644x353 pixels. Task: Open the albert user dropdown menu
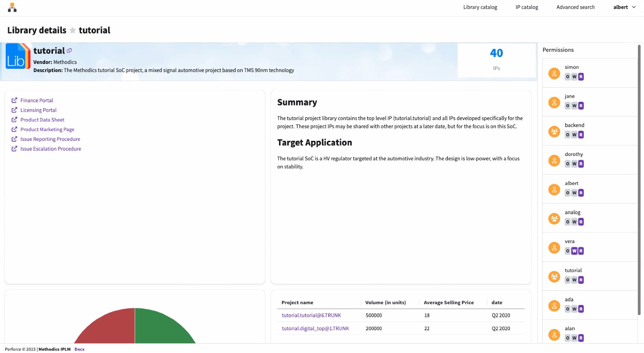click(x=624, y=7)
